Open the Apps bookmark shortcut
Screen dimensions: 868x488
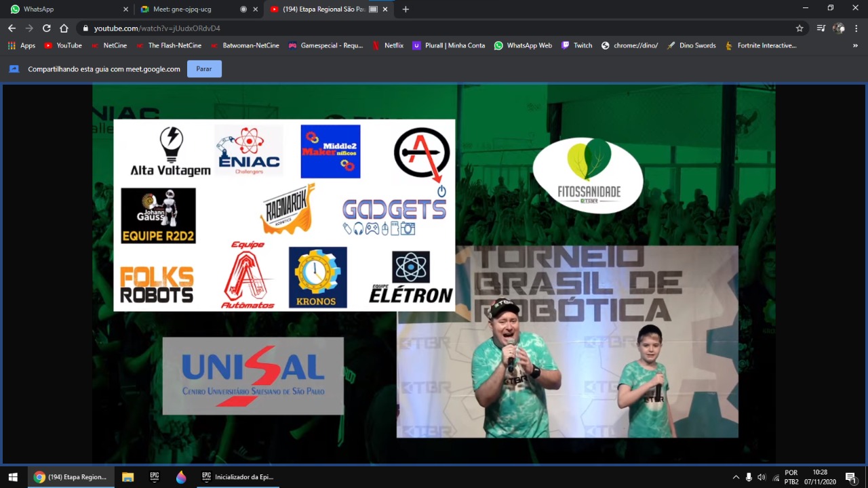21,45
